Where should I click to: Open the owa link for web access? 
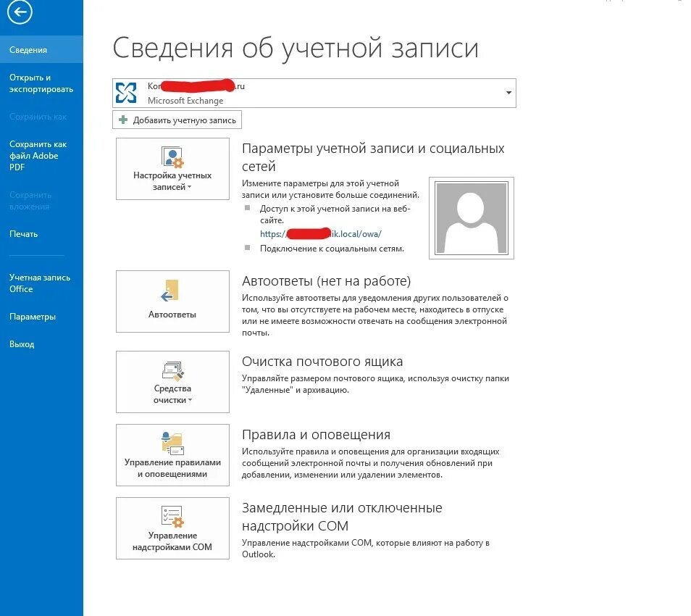click(x=319, y=234)
